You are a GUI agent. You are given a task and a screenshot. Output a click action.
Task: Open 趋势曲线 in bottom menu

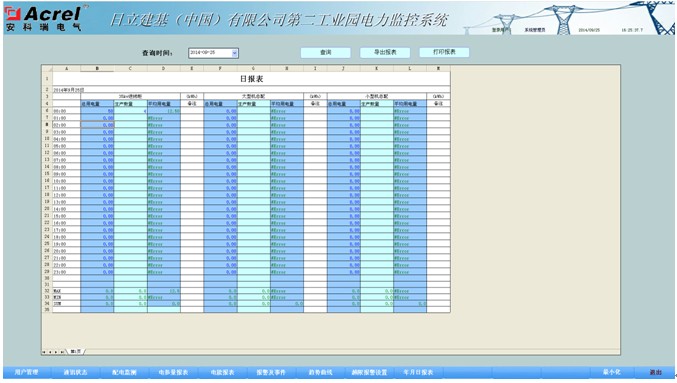click(320, 372)
